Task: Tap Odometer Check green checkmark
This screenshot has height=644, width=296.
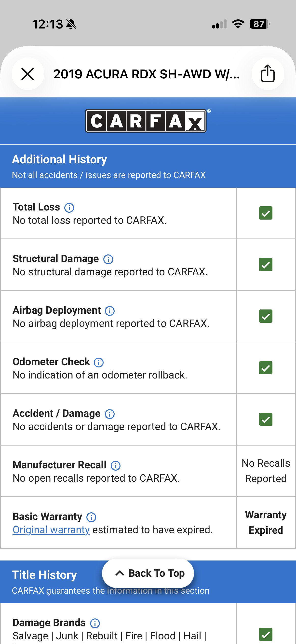Action: pyautogui.click(x=266, y=368)
